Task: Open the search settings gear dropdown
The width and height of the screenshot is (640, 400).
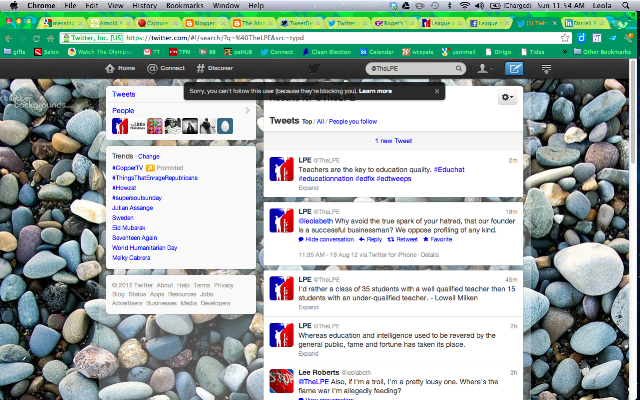Action: click(x=507, y=97)
